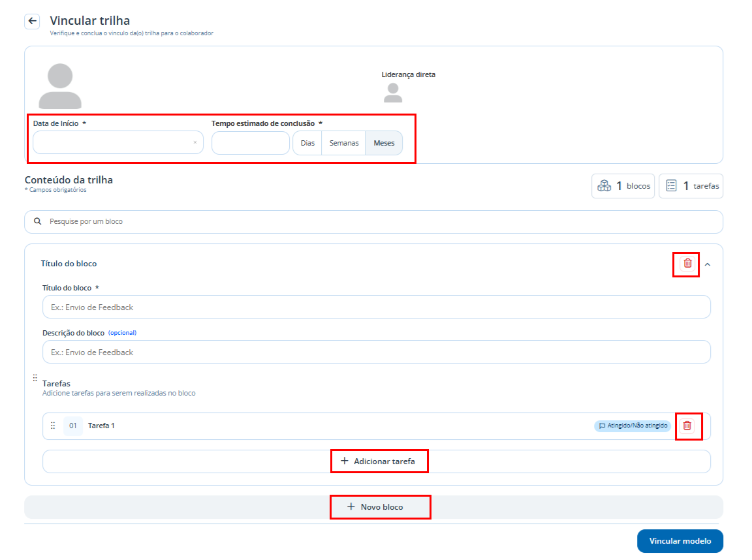The height and width of the screenshot is (560, 752).
Task: Focus the Tempo estimado de conclusão field
Action: click(251, 143)
